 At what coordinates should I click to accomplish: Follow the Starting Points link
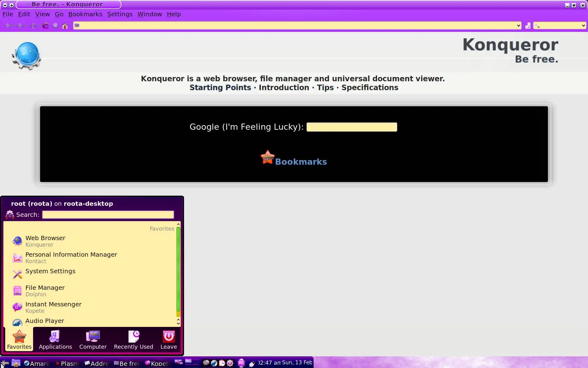click(x=220, y=88)
